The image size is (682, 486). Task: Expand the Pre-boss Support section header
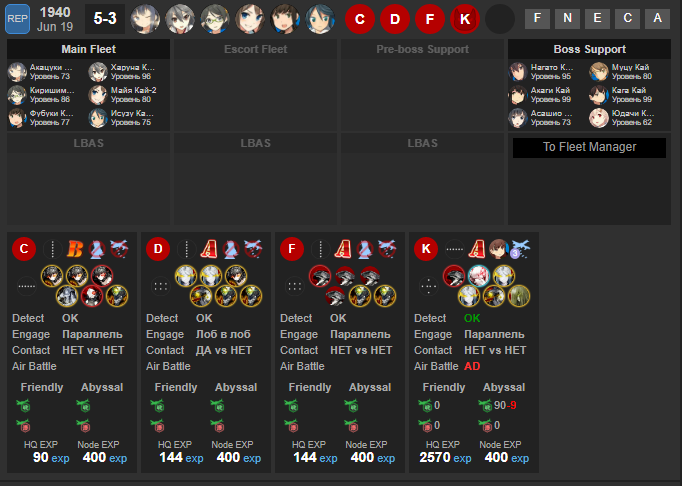coord(422,49)
